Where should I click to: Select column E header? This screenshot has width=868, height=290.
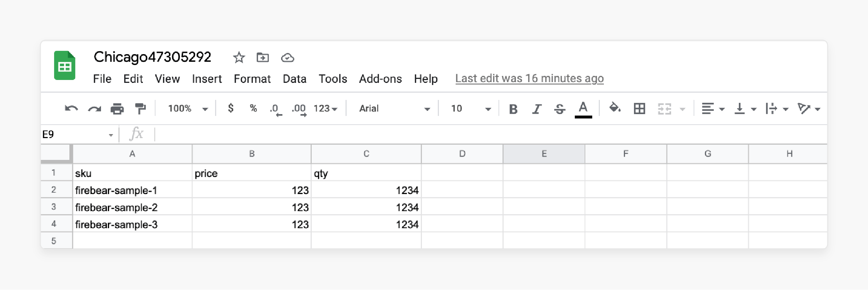coord(544,154)
